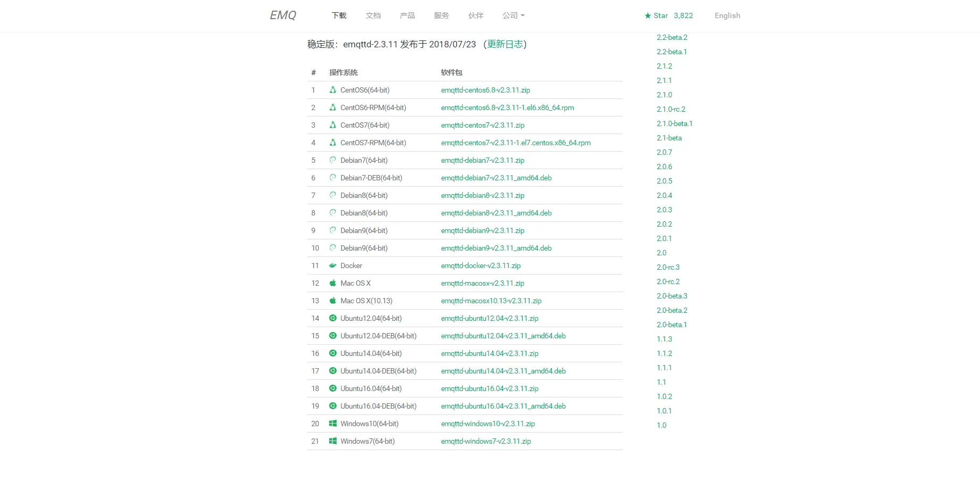This screenshot has width=980, height=498.
Task: Go to the 文档 page
Action: pyautogui.click(x=373, y=15)
